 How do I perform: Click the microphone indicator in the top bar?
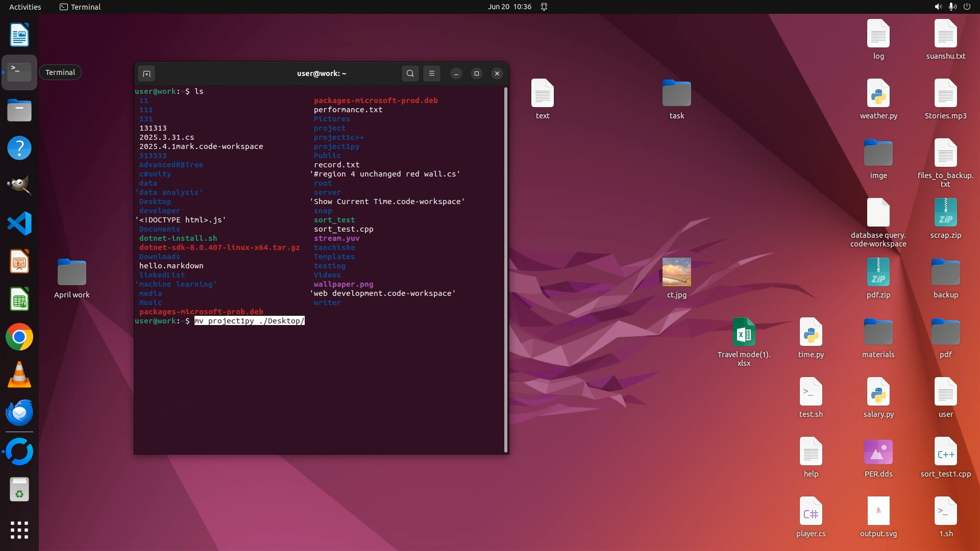(x=952, y=7)
